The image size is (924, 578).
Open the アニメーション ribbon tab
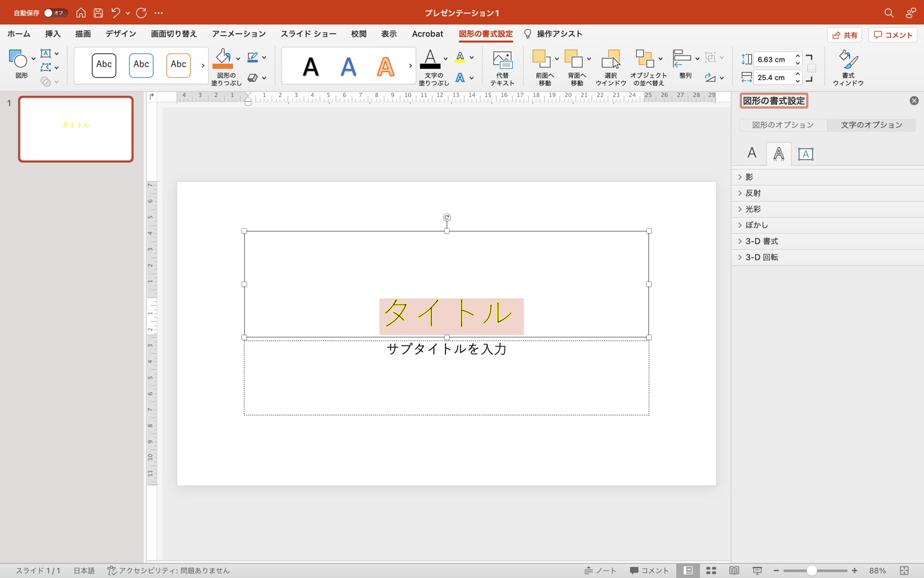[239, 34]
